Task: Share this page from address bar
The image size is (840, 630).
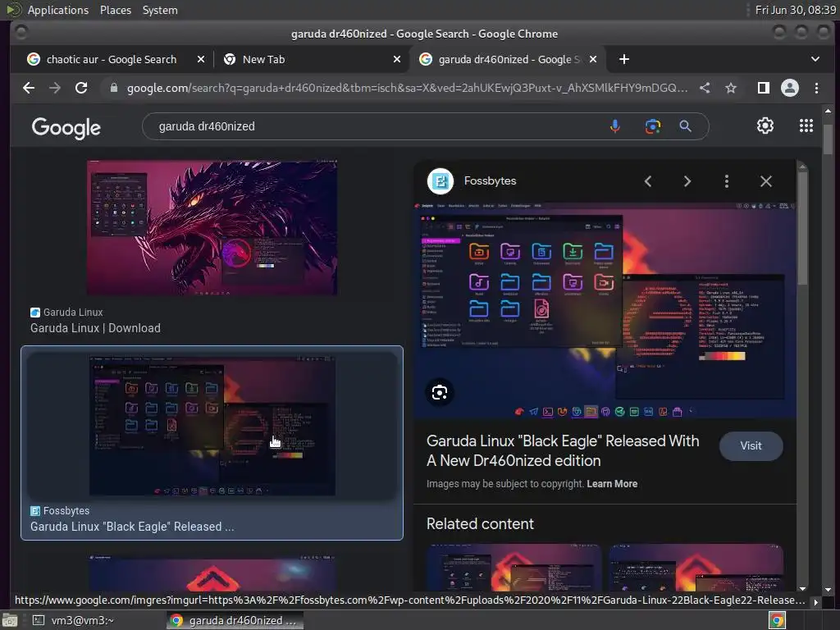Action: (705, 88)
